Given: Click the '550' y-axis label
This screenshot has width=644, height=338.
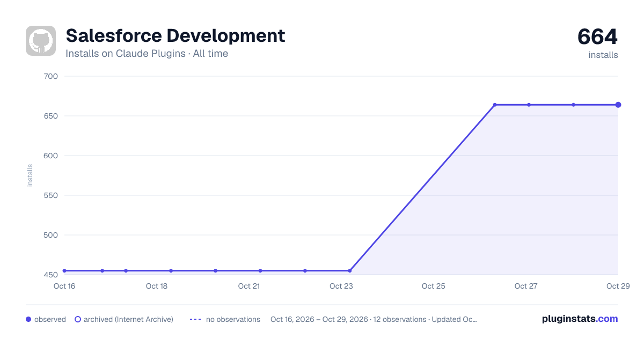Looking at the screenshot, I should click(50, 195).
